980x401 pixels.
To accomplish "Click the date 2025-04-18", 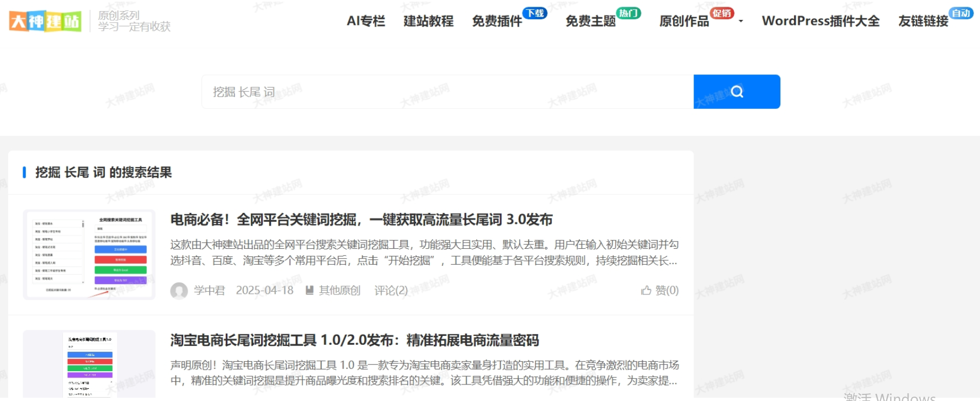I will [x=265, y=290].
